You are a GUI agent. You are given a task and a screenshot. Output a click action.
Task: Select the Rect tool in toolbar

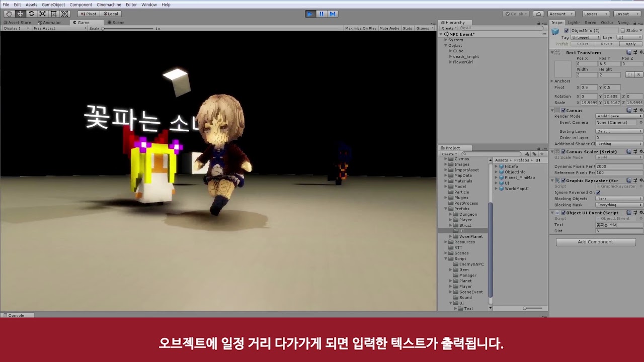(x=53, y=14)
